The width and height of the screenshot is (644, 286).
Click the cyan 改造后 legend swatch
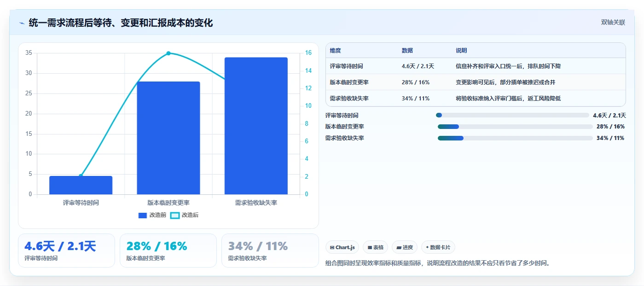pos(175,215)
